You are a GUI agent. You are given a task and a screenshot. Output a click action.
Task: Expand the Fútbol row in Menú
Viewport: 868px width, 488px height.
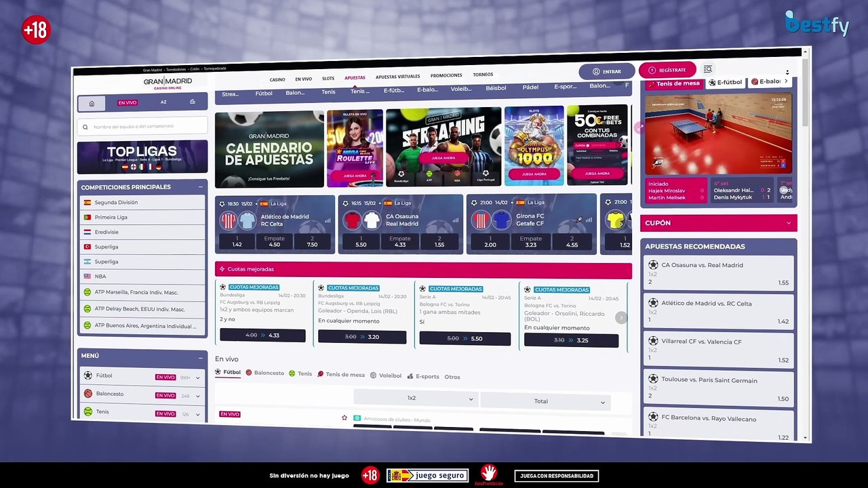click(x=198, y=378)
